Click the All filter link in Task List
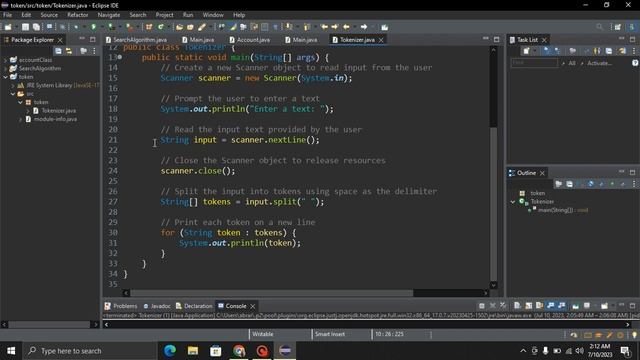 [x=572, y=63]
